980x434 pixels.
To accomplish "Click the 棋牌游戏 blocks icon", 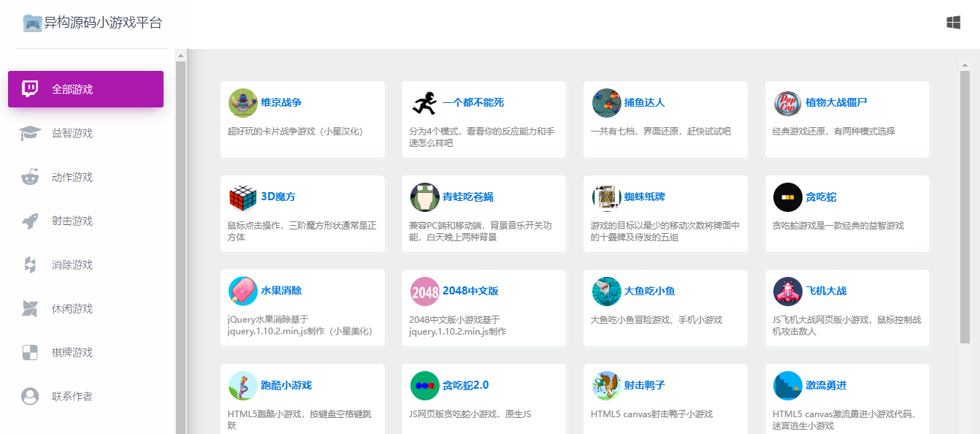I will click(x=30, y=352).
